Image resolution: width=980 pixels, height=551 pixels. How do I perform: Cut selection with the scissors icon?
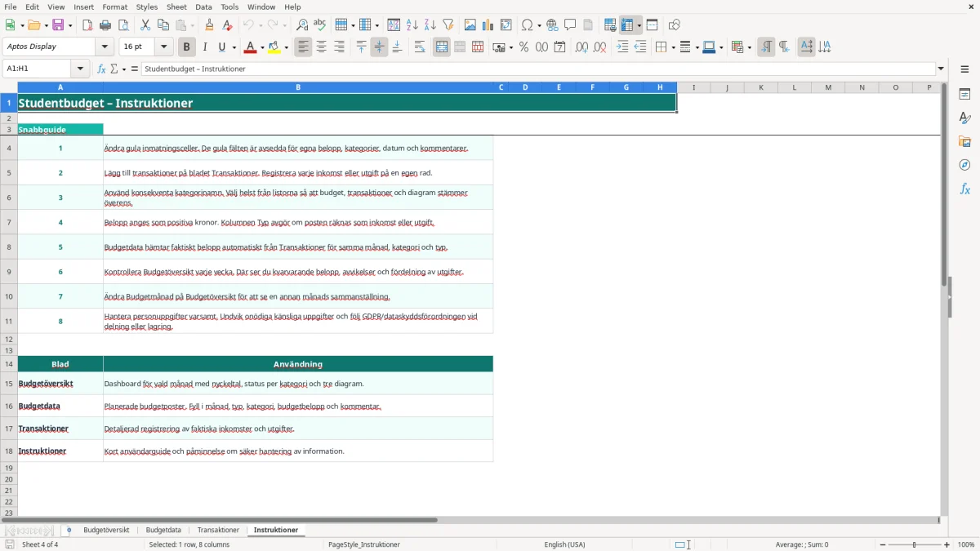click(x=145, y=25)
